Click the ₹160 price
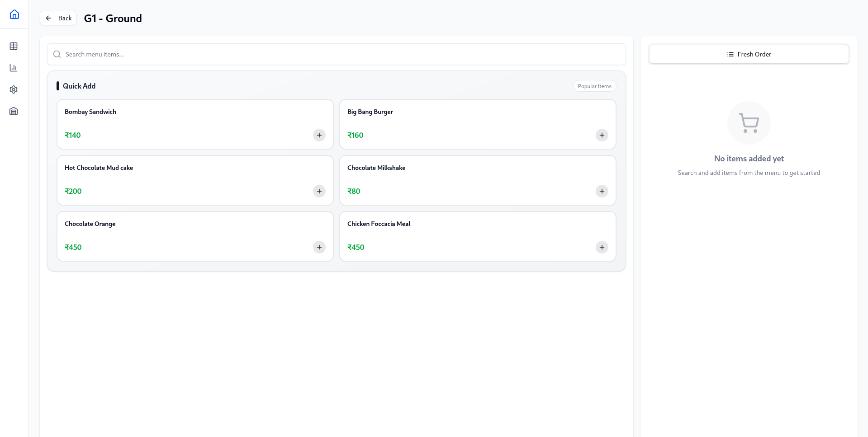The height and width of the screenshot is (437, 868). [x=356, y=135]
